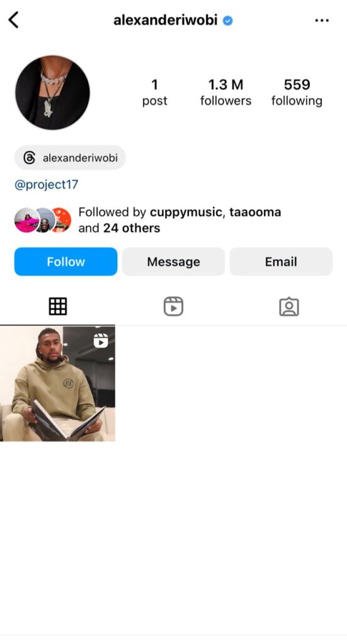Open the 1.3 M followers list
Image resolution: width=347 pixels, height=644 pixels.
point(225,92)
